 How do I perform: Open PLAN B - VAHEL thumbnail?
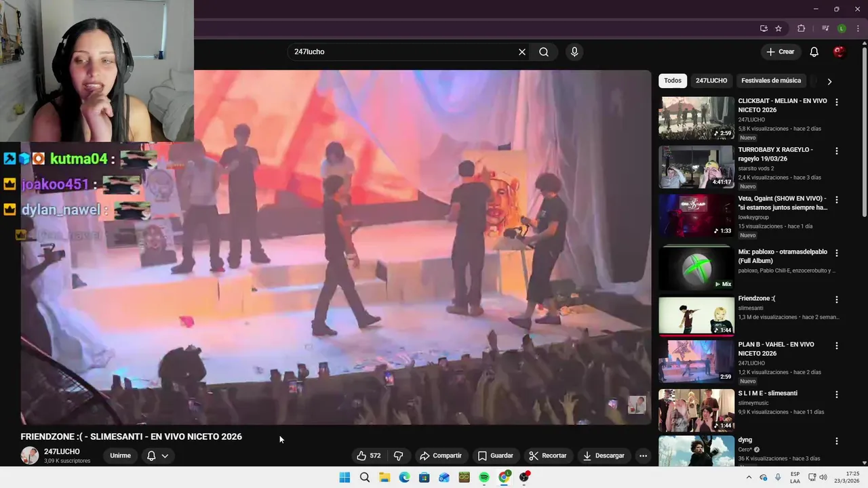click(x=696, y=361)
